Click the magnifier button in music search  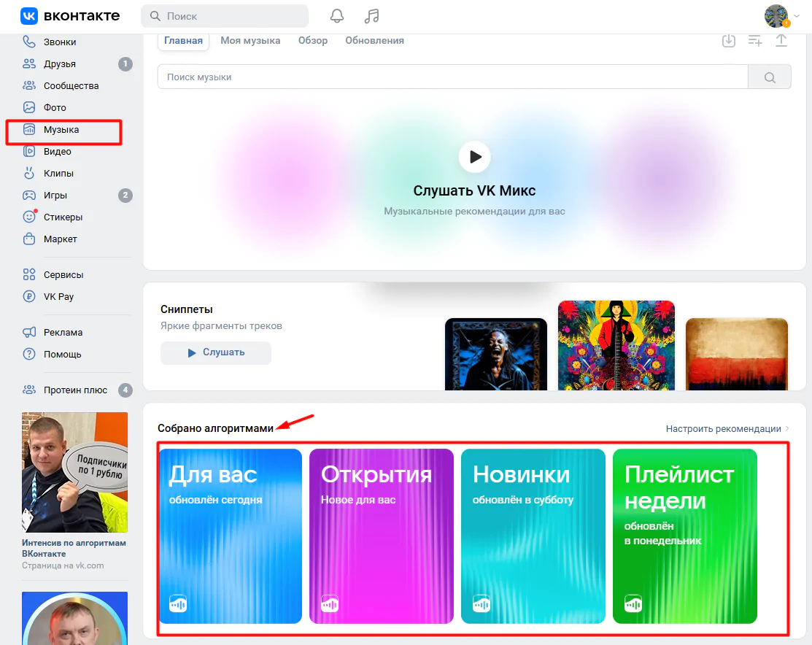770,77
